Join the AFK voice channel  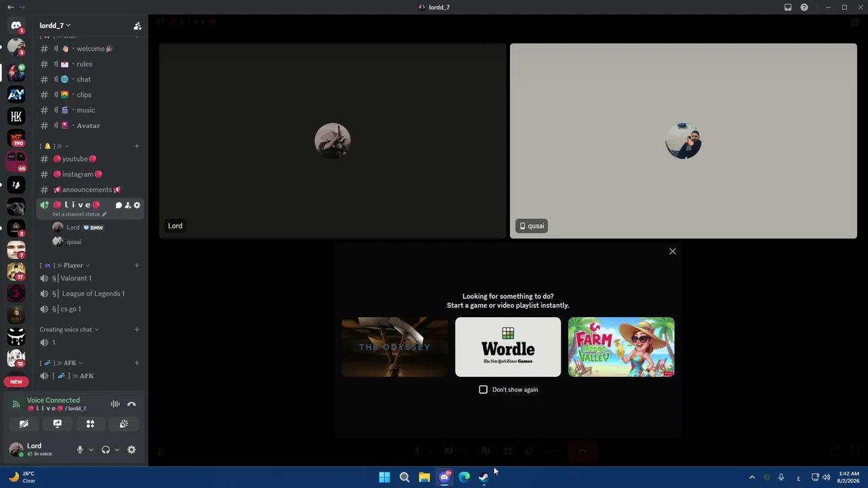click(90, 375)
